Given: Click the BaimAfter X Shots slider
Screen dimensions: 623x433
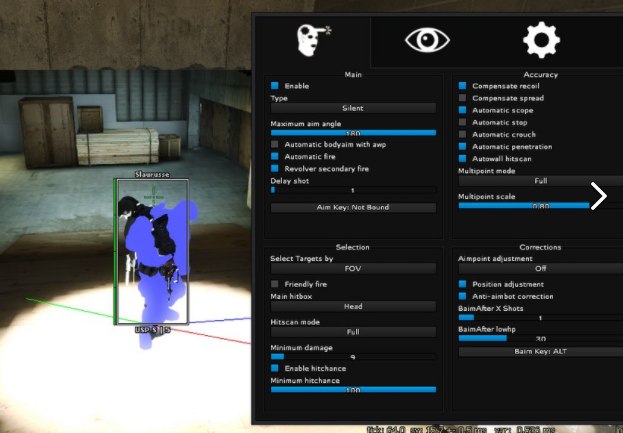Looking at the screenshot, I should pos(541,317).
